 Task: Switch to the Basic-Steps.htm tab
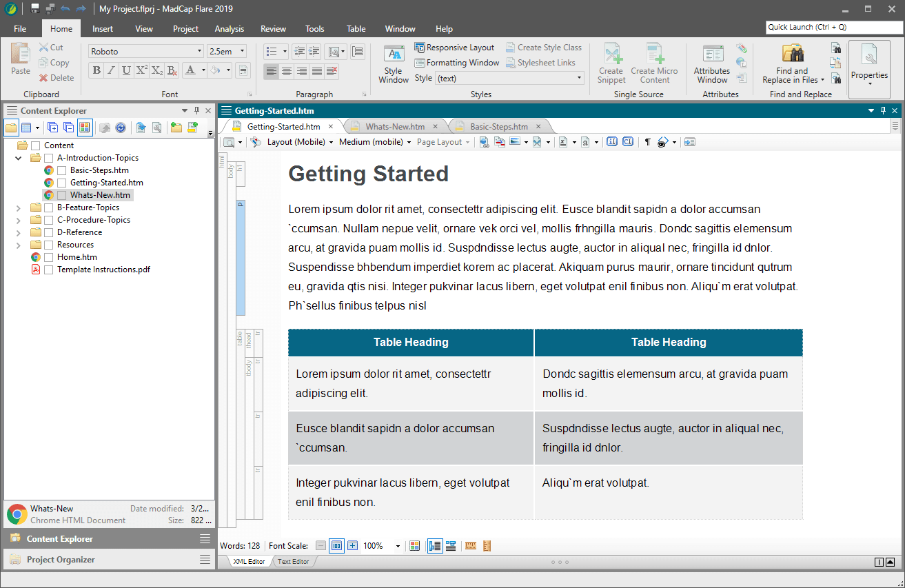click(499, 127)
